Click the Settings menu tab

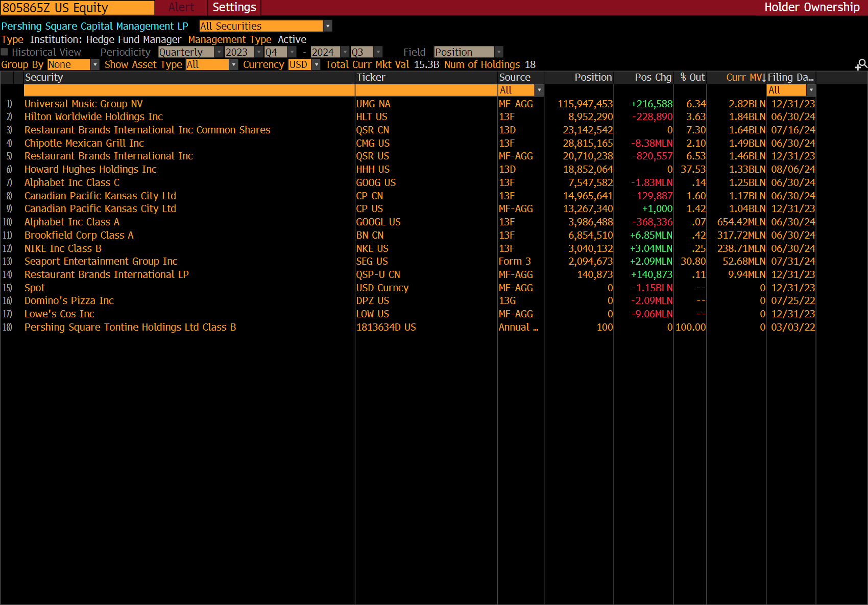pos(234,7)
